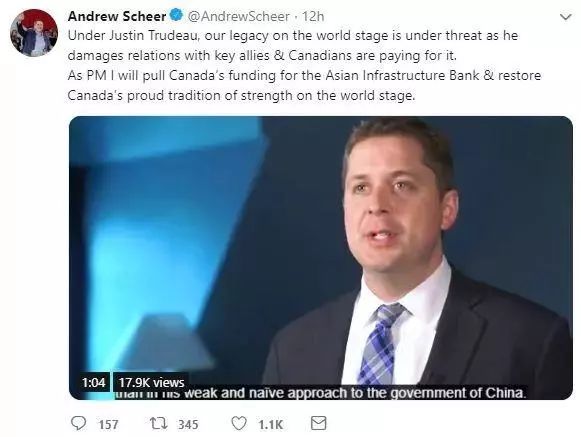Open the @AndrewScheer handle link
The height and width of the screenshot is (437, 581).
click(239, 17)
